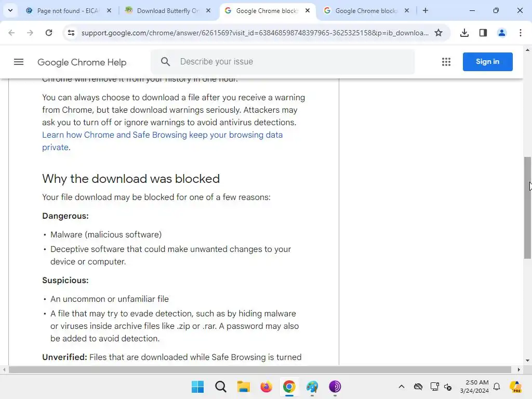Switch to the Page not found - EICAR tab
This screenshot has height=399, width=532.
69,10
